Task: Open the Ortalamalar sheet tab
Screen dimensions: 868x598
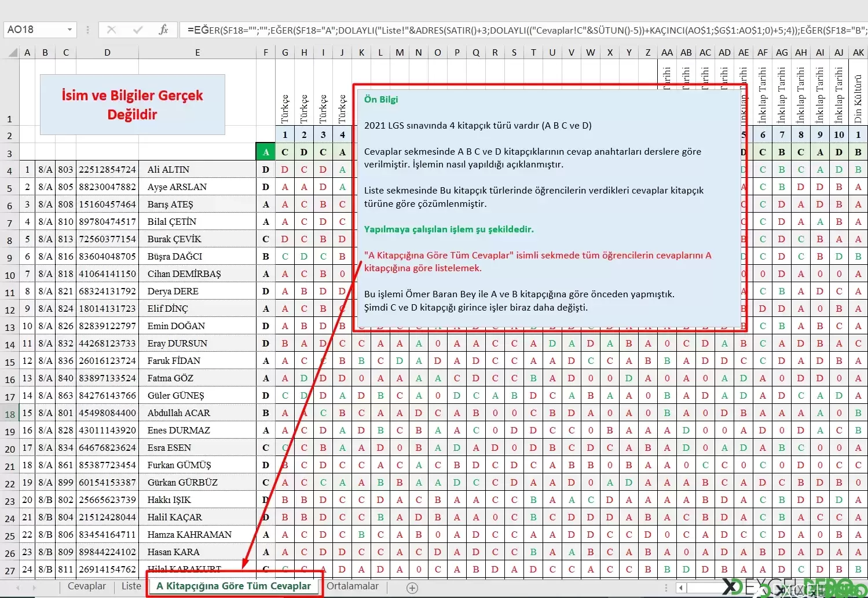Action: 353,586
